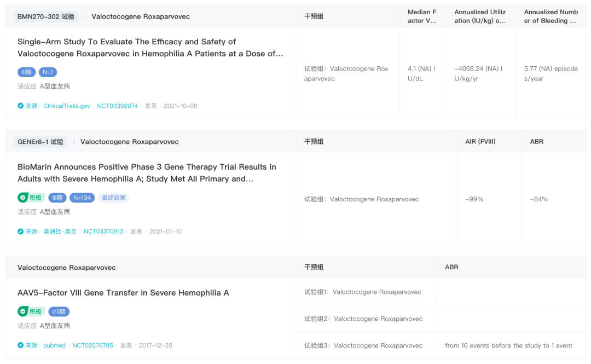The image size is (591, 364).
Task: Open trial NCT03370913 link
Action: click(103, 232)
